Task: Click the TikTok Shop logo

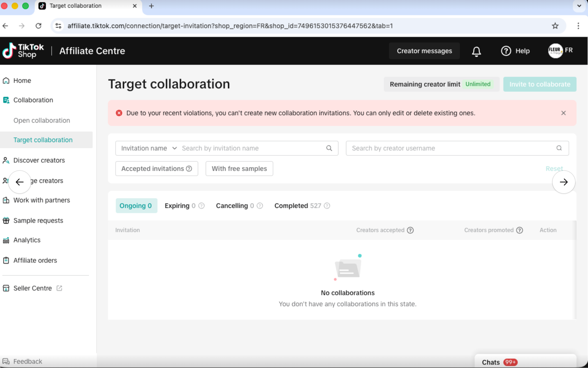Action: pyautogui.click(x=23, y=51)
